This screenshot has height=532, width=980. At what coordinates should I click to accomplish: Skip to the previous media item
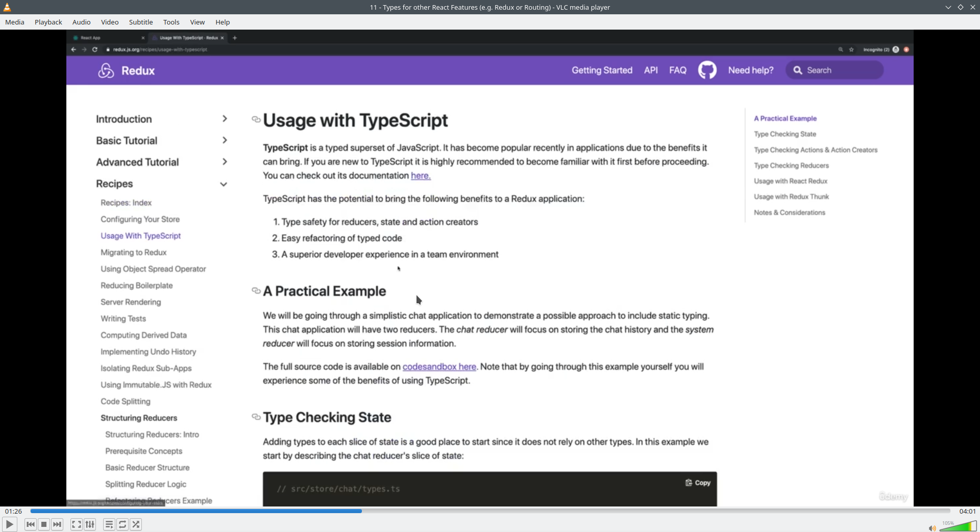click(x=31, y=524)
